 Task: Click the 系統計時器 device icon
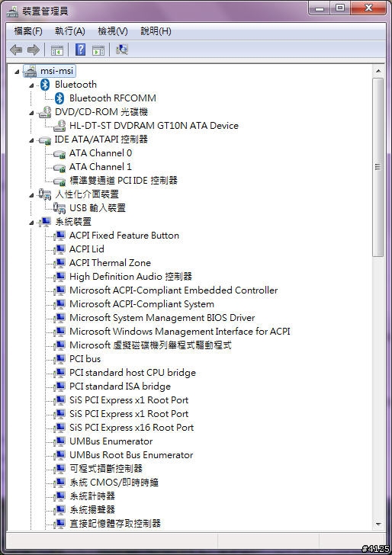(59, 496)
